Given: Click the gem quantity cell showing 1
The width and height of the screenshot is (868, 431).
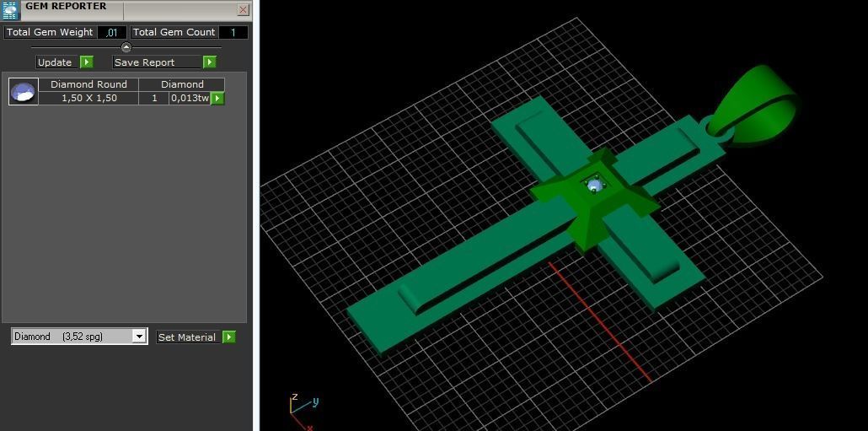Looking at the screenshot, I should (x=154, y=98).
